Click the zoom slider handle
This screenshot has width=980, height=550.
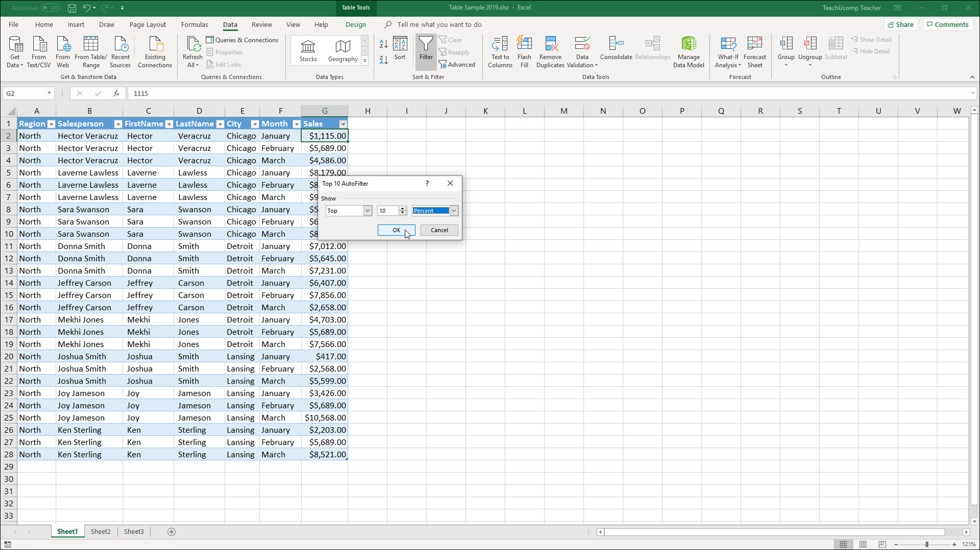coord(926,544)
